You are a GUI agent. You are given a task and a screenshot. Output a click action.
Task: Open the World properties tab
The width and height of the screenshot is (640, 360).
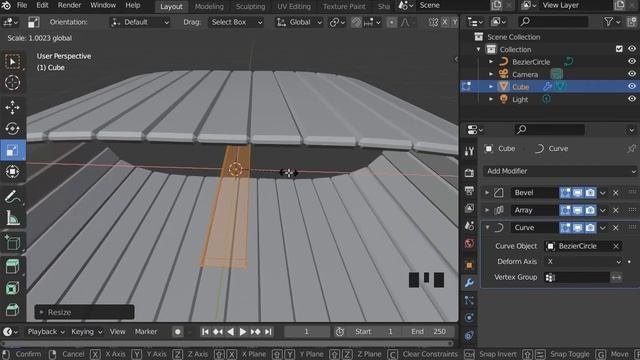click(x=469, y=244)
